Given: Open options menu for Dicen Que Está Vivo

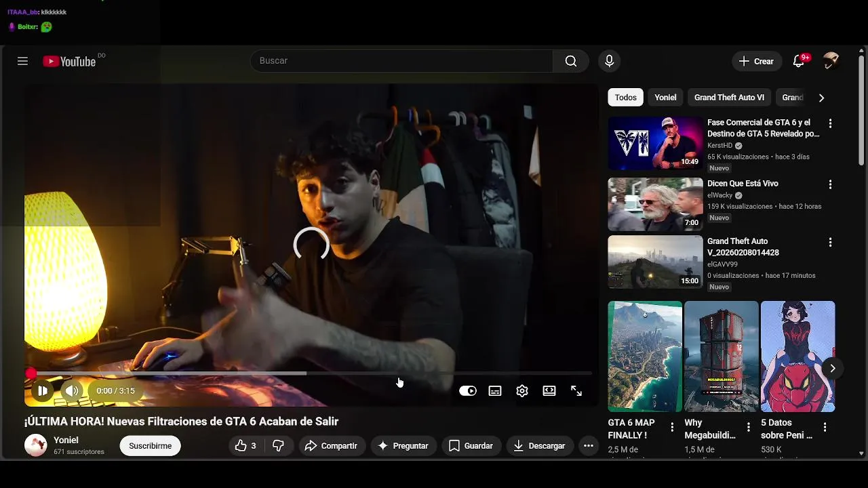Looking at the screenshot, I should coord(830,184).
